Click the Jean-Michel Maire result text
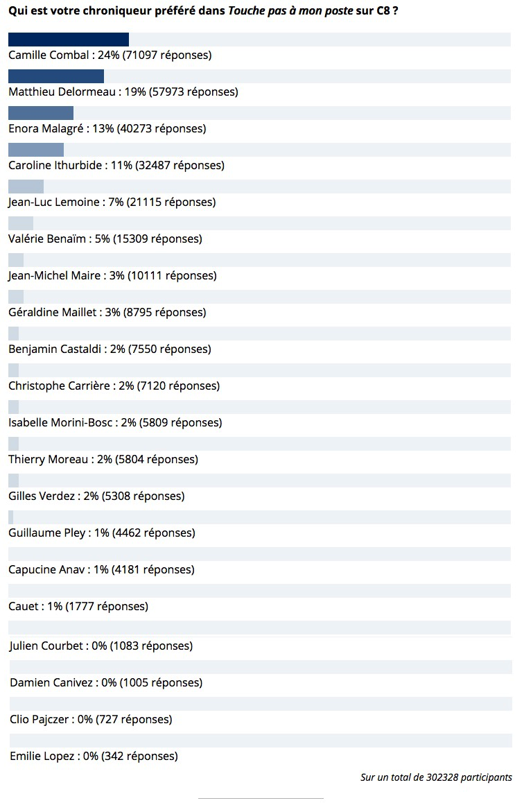524x812 pixels. coord(112,275)
